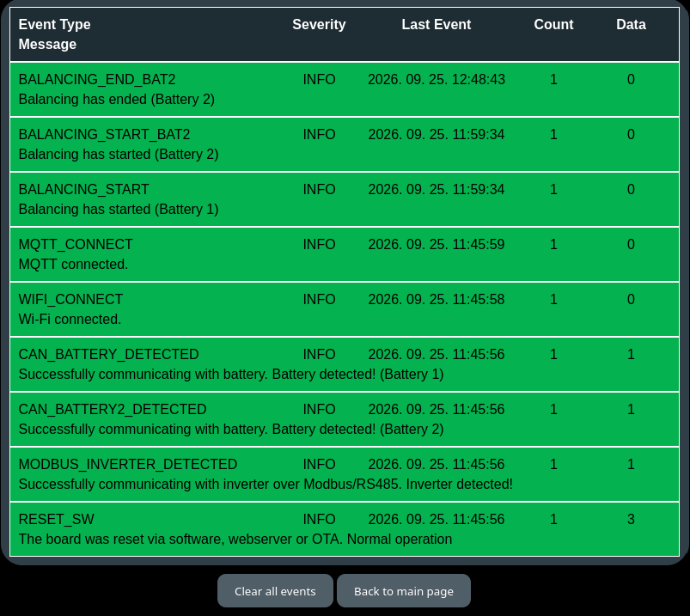690x616 pixels.
Task: Click the INFO severity of MQTT_CONNECT row
Action: click(319, 244)
